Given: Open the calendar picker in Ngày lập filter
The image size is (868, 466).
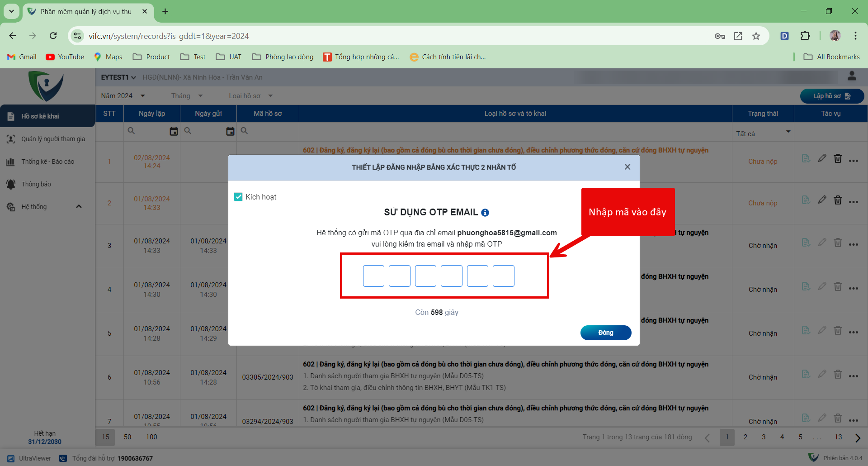Looking at the screenshot, I should tap(174, 131).
